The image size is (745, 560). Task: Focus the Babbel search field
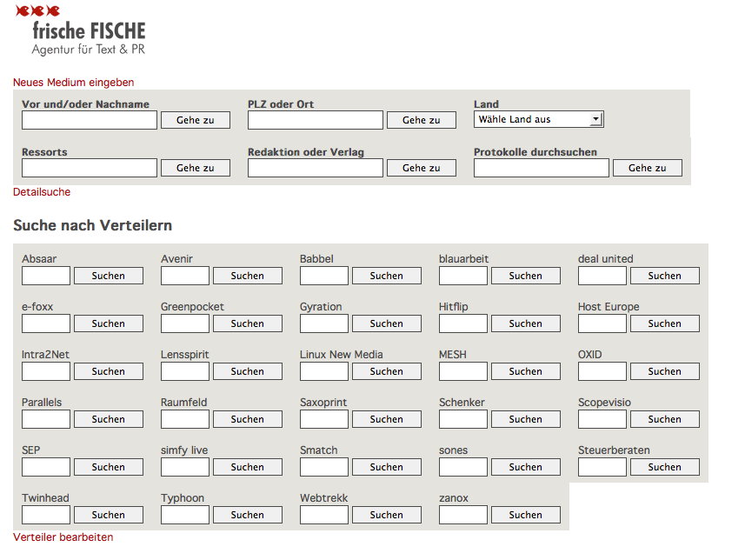click(324, 276)
